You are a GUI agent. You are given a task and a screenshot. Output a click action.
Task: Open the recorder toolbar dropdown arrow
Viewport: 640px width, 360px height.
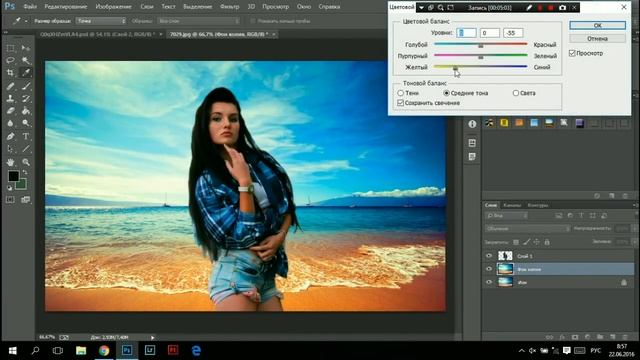tap(421, 7)
